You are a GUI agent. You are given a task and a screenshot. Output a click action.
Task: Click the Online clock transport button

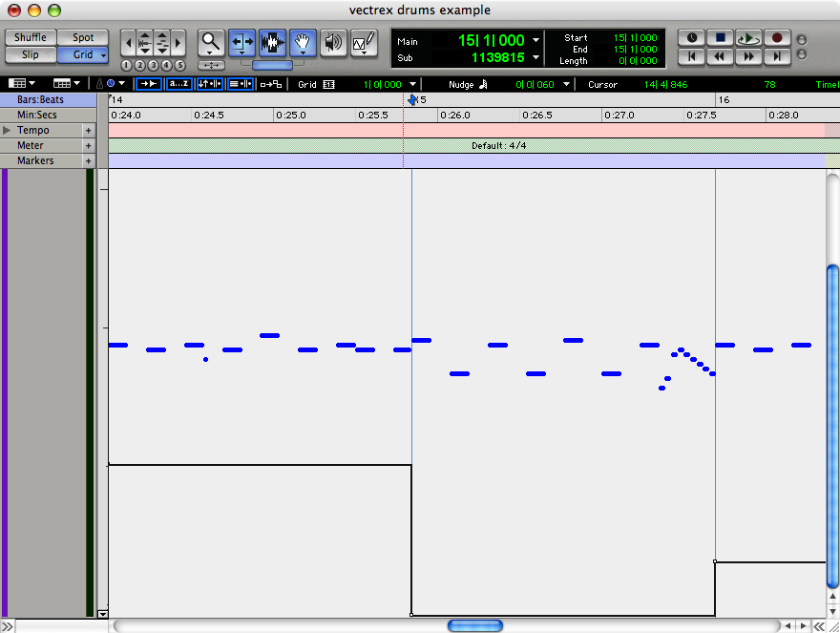[692, 38]
